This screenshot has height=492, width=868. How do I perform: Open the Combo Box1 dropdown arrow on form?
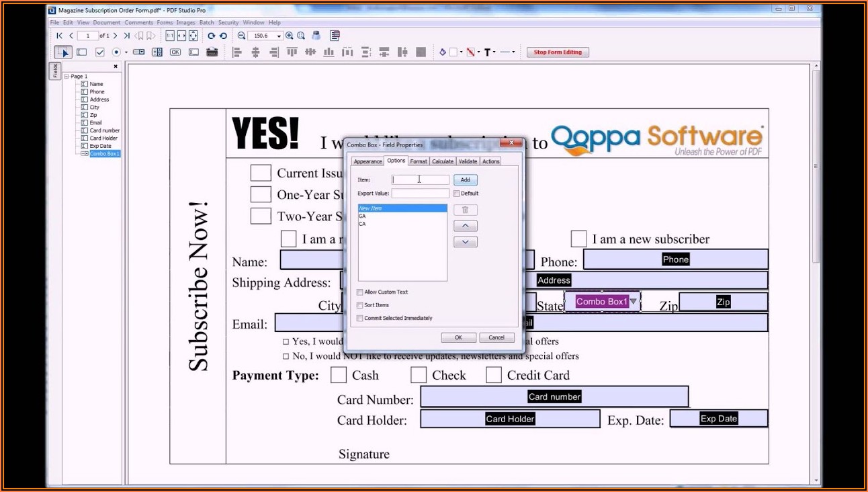[x=633, y=302]
